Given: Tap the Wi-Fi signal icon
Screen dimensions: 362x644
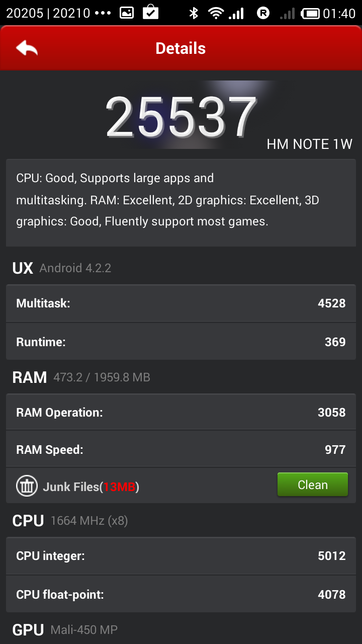Looking at the screenshot, I should [216, 13].
